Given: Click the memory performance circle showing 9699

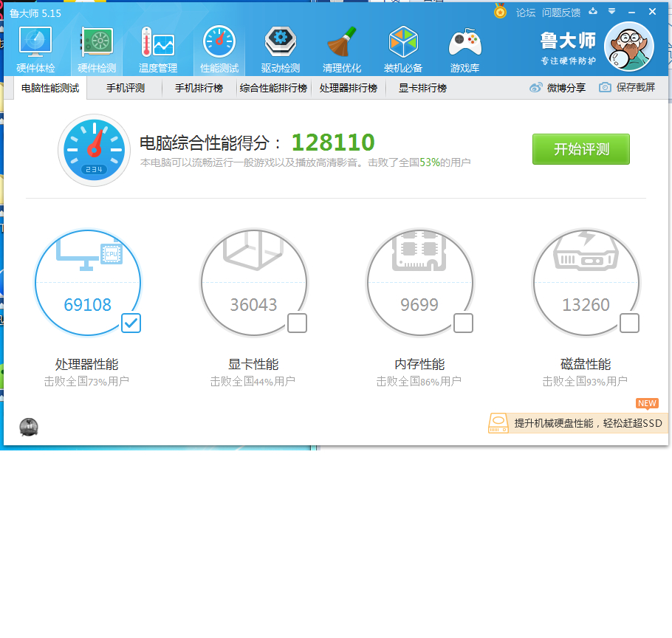Looking at the screenshot, I should click(x=419, y=282).
